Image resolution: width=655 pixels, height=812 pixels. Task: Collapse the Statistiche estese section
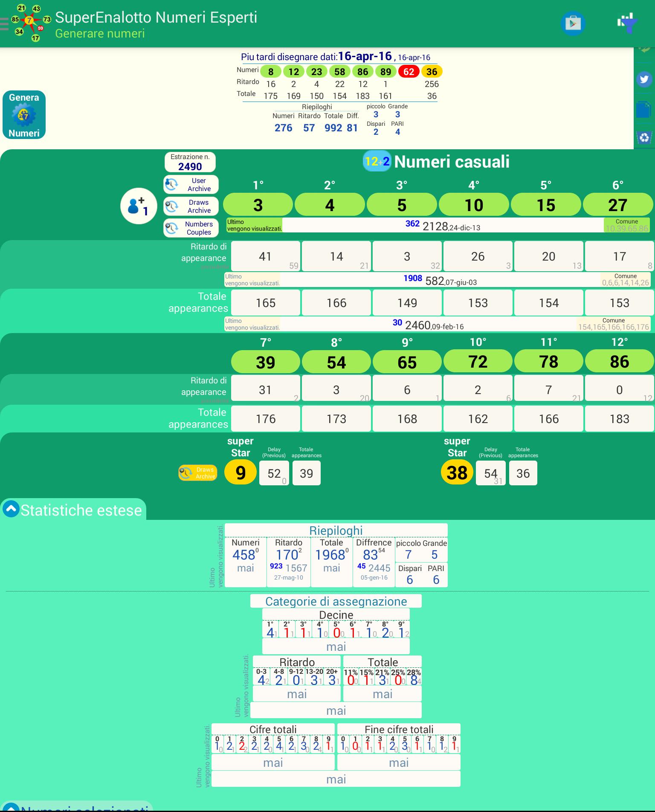point(11,509)
